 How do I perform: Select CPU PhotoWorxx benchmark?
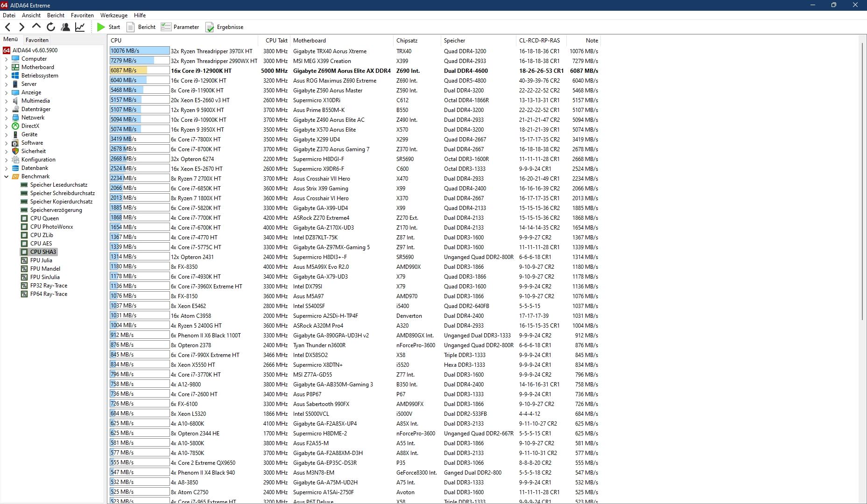pos(52,227)
